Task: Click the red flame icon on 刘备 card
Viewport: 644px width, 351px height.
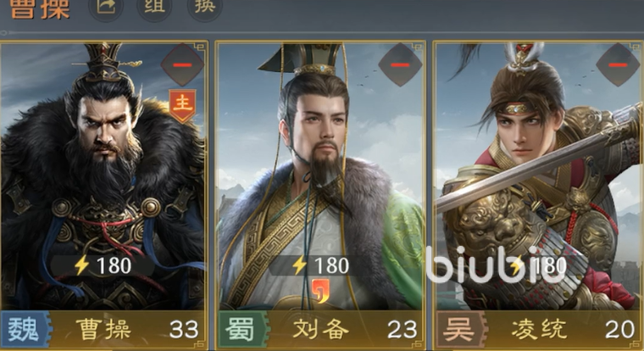Action: (x=321, y=291)
